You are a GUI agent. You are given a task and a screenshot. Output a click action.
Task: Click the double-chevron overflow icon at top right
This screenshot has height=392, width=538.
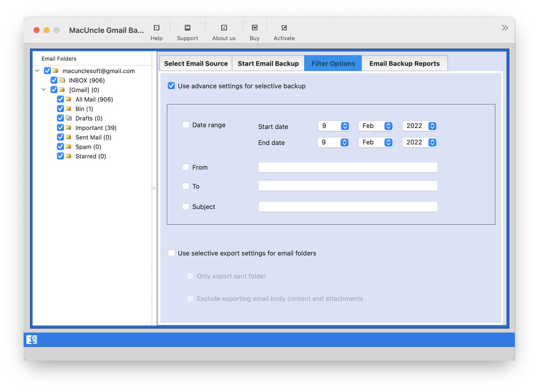click(505, 27)
